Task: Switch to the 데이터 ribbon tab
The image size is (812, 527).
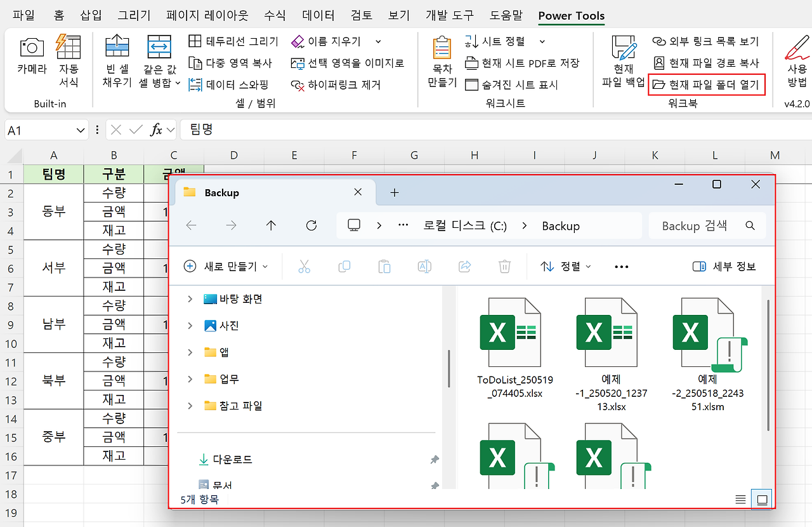Action: [x=319, y=16]
